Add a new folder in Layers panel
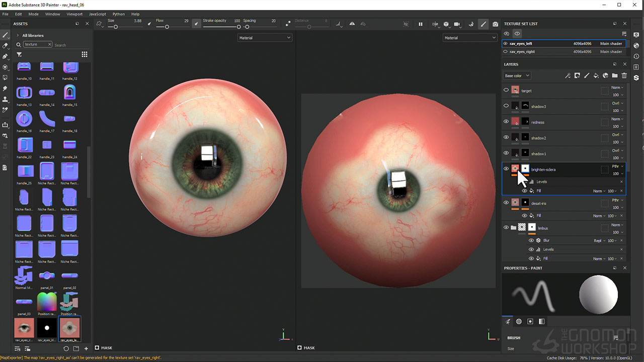 tap(615, 75)
